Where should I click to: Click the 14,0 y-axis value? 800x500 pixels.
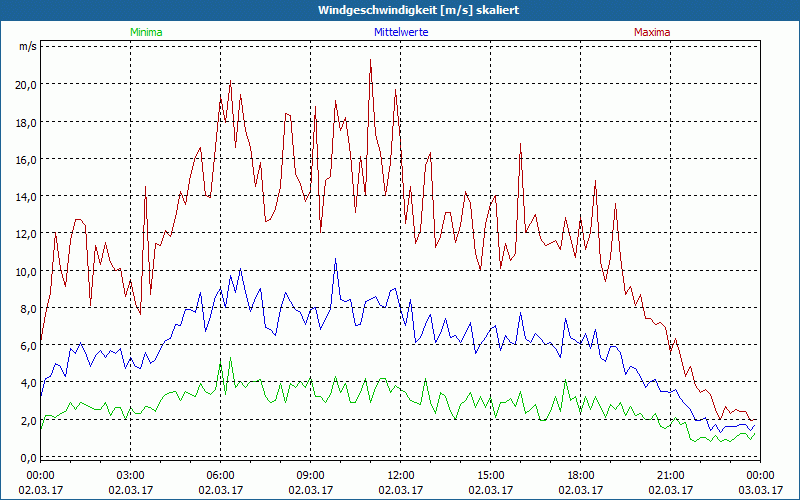click(26, 197)
